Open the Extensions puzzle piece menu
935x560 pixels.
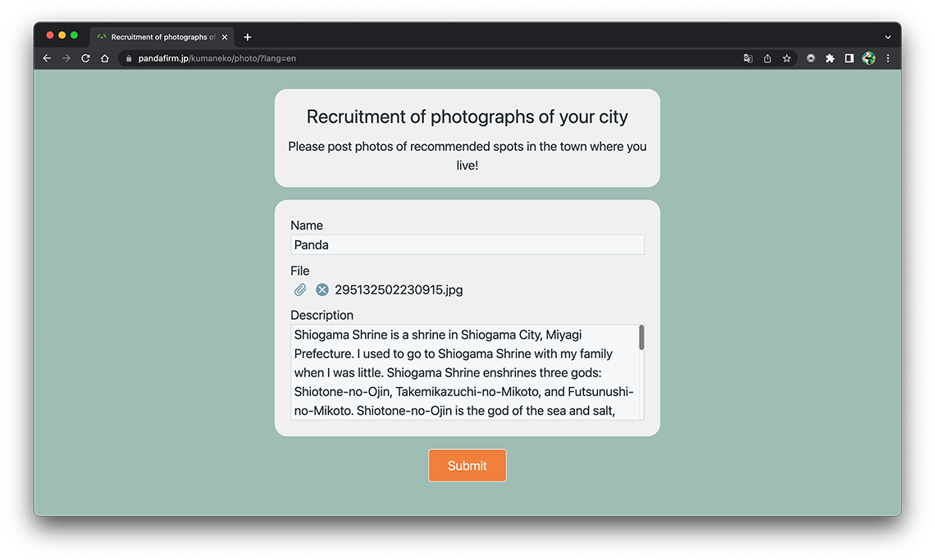(x=830, y=58)
